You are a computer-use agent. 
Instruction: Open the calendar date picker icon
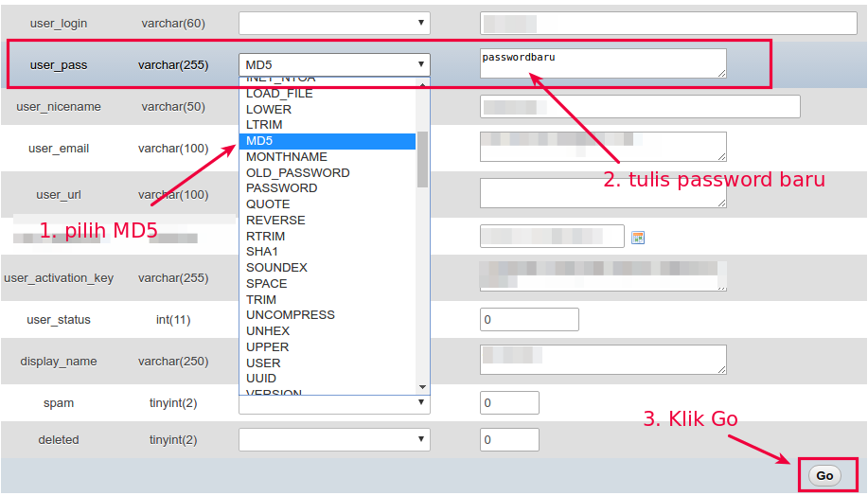tap(638, 238)
